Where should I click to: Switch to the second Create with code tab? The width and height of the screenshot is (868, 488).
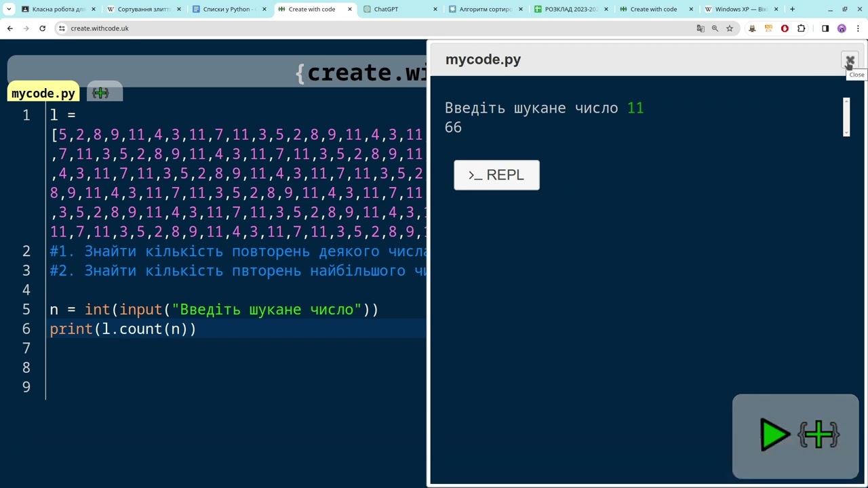click(656, 9)
